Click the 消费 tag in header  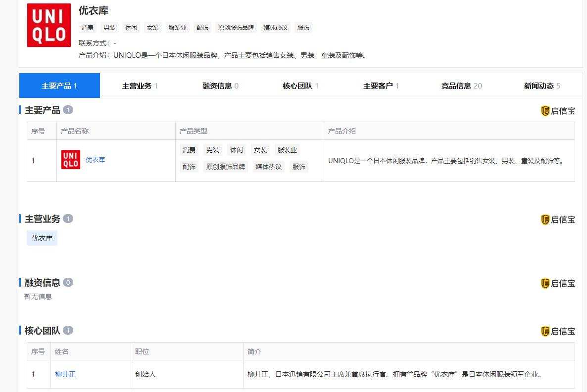coord(88,28)
